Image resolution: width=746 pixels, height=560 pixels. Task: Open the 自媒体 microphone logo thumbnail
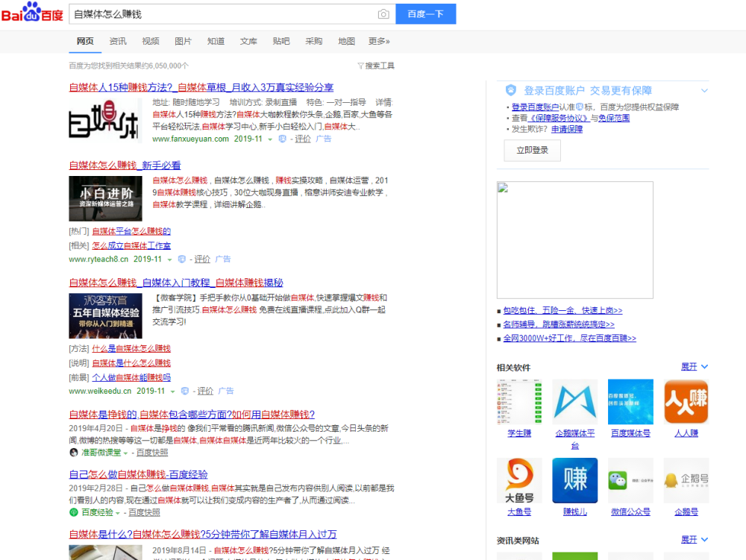click(105, 120)
